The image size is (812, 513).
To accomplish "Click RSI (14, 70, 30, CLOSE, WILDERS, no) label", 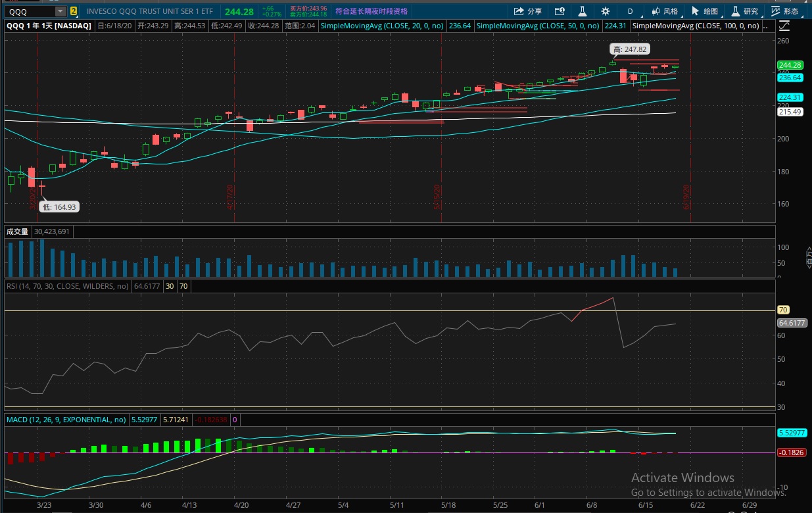I will (x=68, y=286).
